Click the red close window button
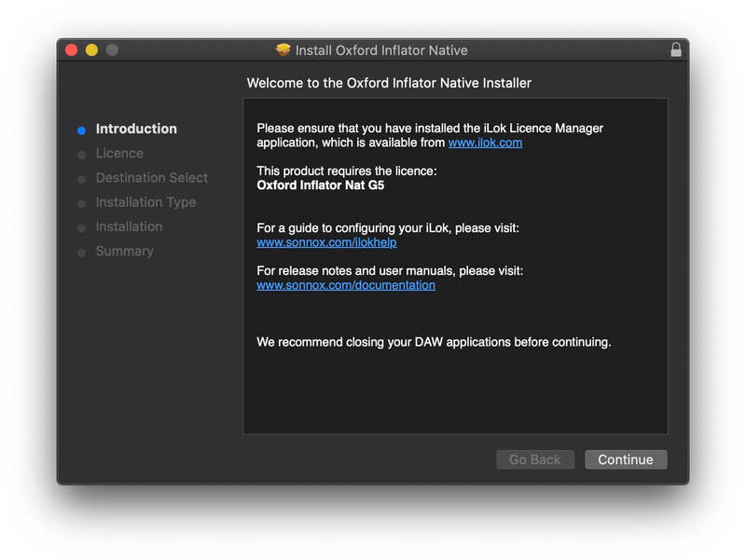 (x=72, y=50)
